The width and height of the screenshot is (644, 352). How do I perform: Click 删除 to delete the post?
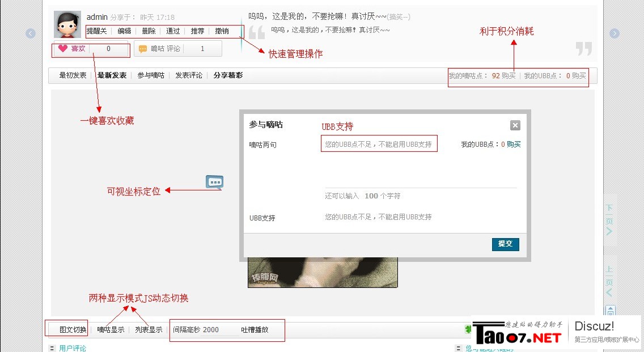[149, 31]
